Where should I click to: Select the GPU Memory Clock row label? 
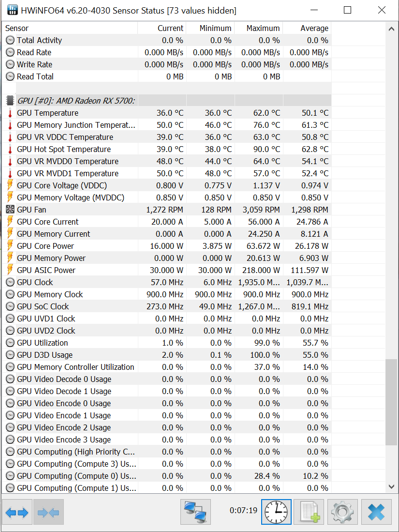(x=50, y=294)
